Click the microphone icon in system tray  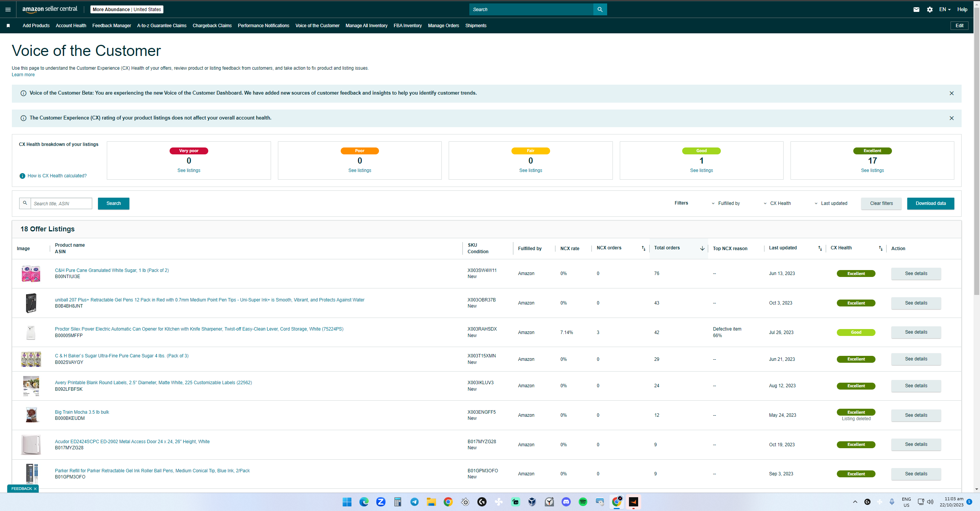(x=892, y=502)
